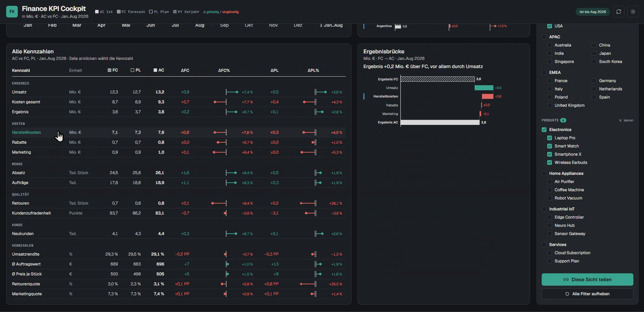This screenshot has width=644, height=312.
Task: Click the Aug month label on the chart axis
Action: point(200,25)
